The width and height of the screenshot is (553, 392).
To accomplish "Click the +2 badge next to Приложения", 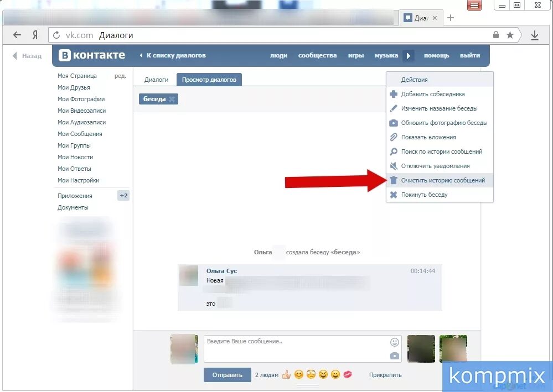I will 123,196.
